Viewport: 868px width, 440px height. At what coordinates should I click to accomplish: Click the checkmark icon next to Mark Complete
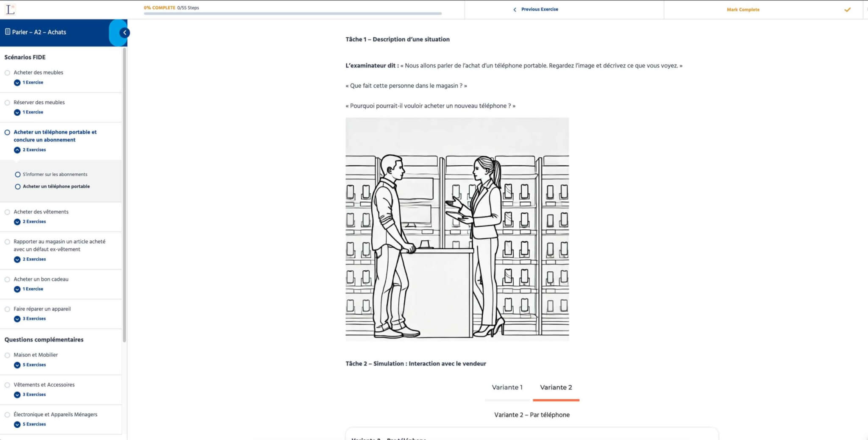[848, 9]
